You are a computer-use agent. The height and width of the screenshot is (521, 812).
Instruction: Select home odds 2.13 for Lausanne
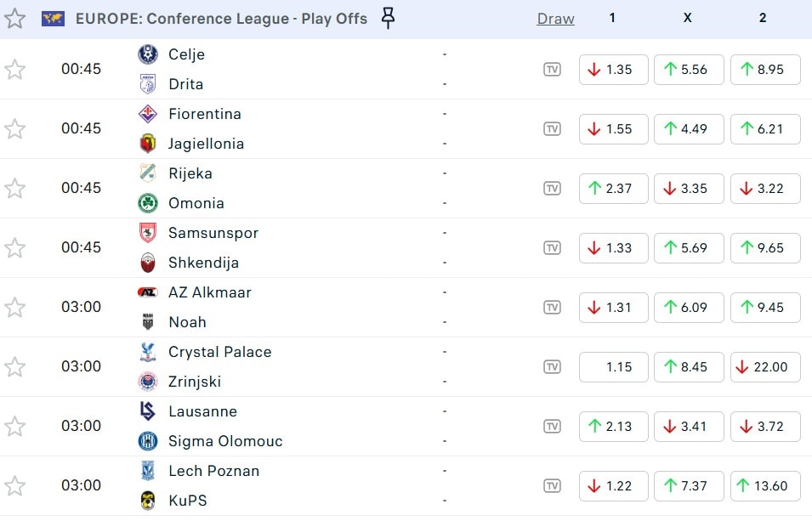click(x=613, y=427)
